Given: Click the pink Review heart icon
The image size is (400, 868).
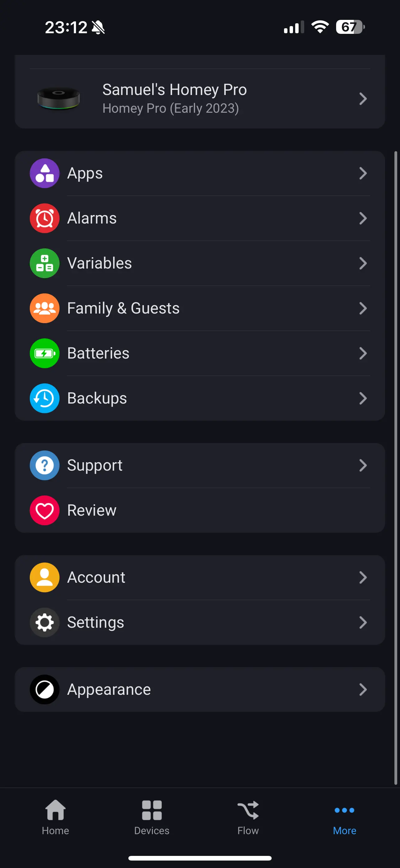Looking at the screenshot, I should point(44,510).
